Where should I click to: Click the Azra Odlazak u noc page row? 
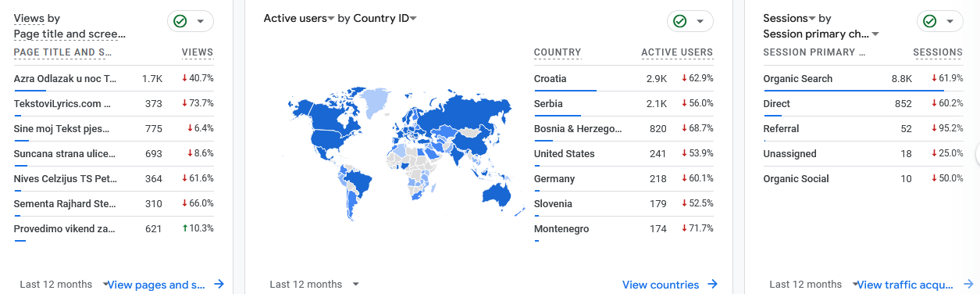[114, 79]
